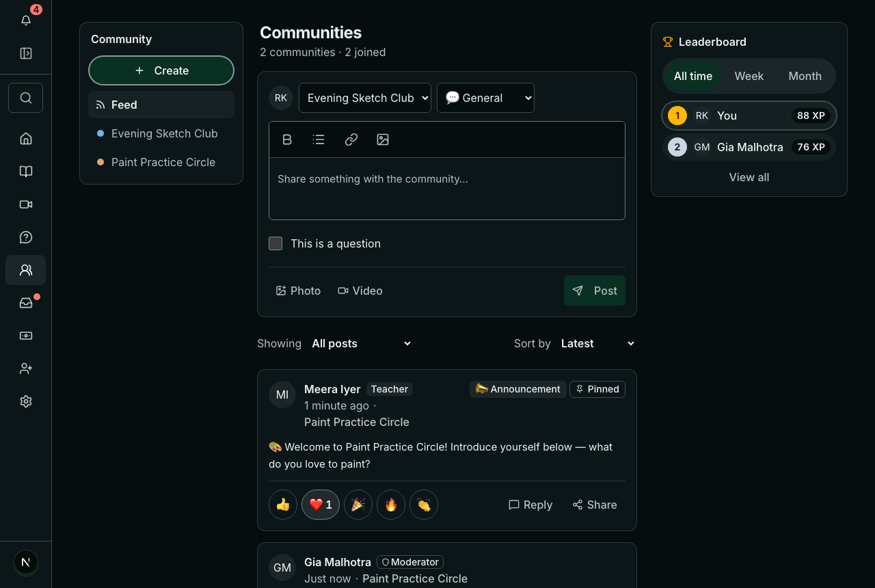Image resolution: width=875 pixels, height=588 pixels.
Task: Attach a Photo to the post
Action: [x=298, y=291]
